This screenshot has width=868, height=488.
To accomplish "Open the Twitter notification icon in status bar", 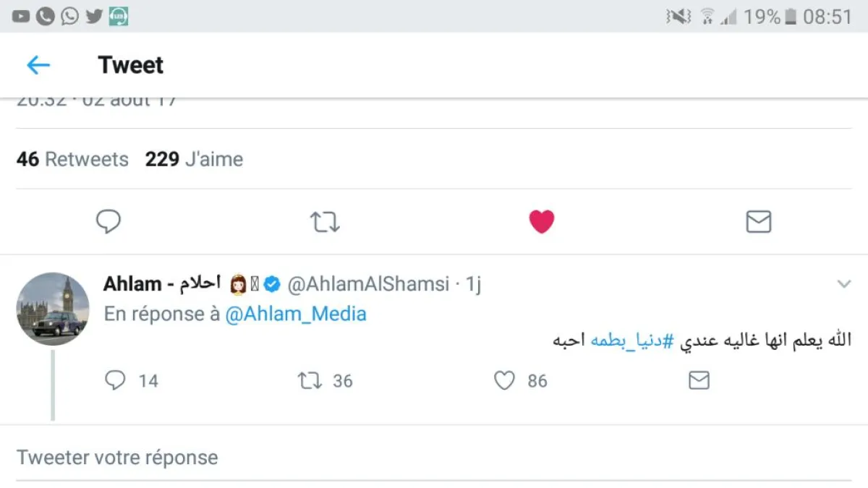I will pyautogui.click(x=94, y=17).
